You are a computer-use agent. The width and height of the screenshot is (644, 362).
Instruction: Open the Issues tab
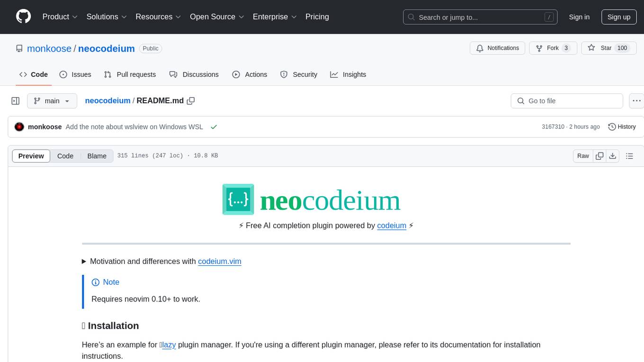(75, 74)
